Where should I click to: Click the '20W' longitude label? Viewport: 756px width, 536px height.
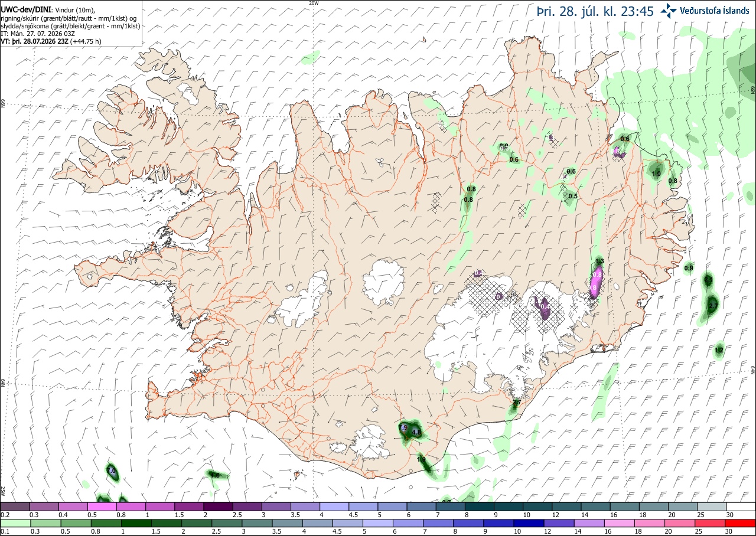point(314,3)
